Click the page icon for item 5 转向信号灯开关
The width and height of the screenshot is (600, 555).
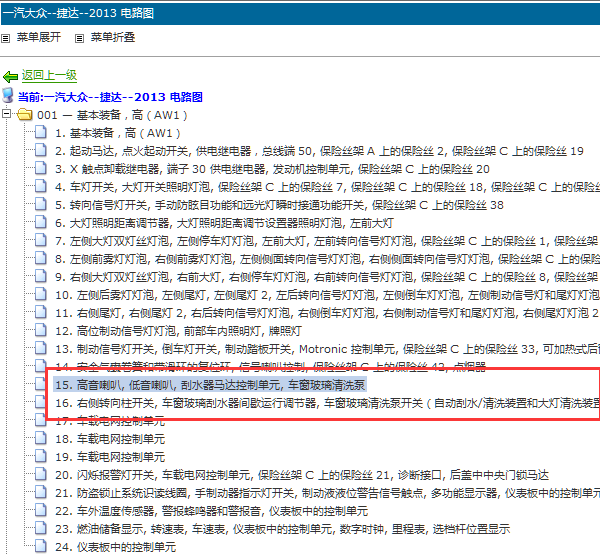tap(41, 204)
